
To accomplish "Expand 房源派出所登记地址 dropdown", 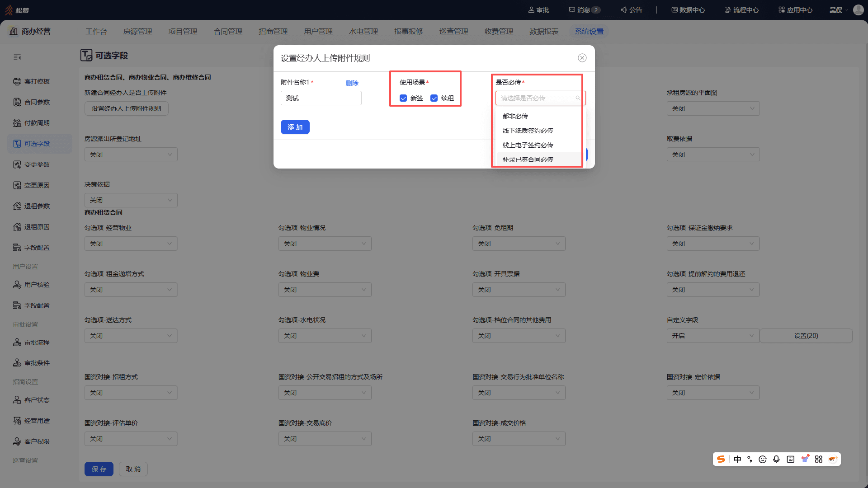I will pyautogui.click(x=131, y=155).
